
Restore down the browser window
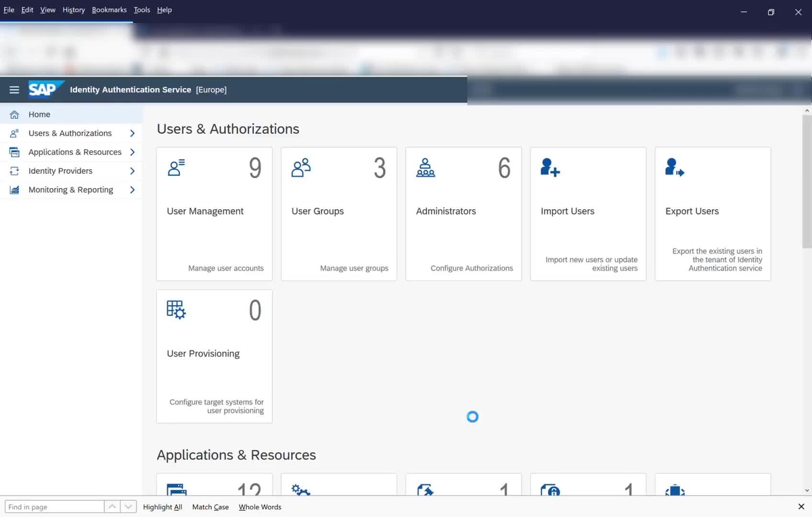(x=771, y=12)
